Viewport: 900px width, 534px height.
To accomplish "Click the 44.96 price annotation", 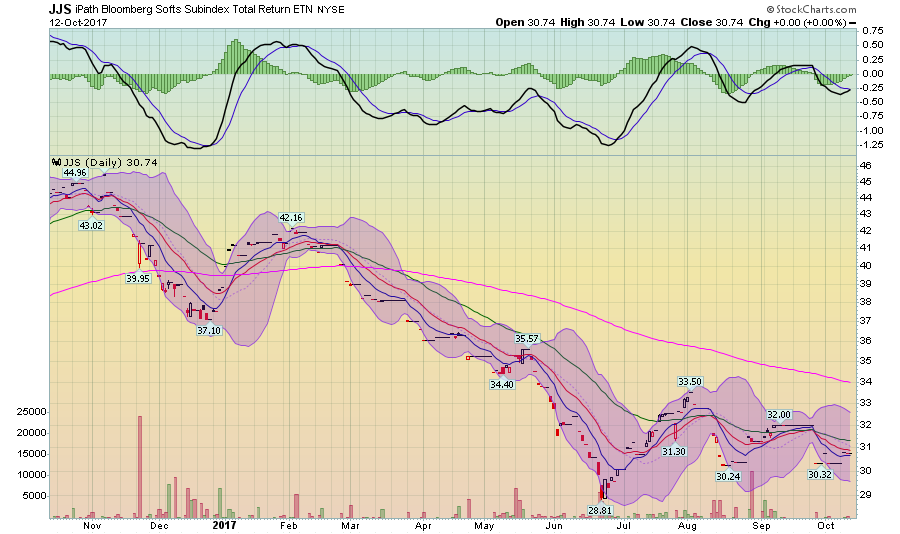I will (75, 172).
